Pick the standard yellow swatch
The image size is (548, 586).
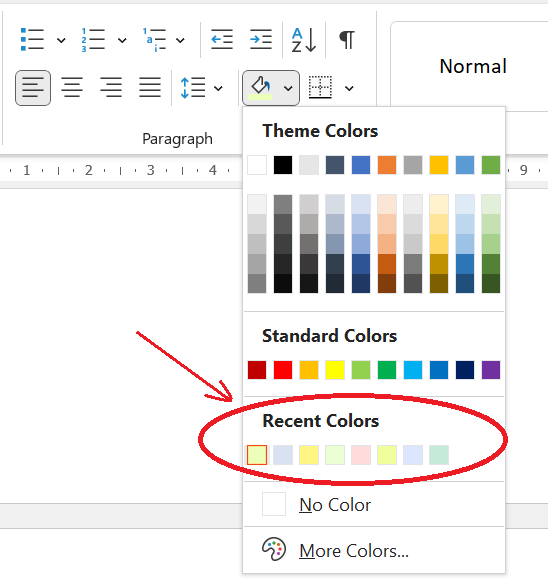[335, 370]
